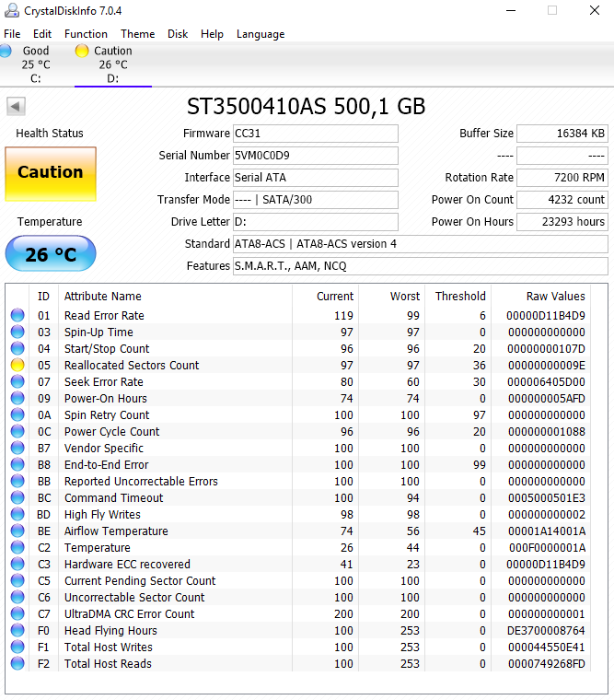Viewport: 614px width, 700px height.
Task: Click the Serial Number field 5VM0C0D9
Action: 316,156
